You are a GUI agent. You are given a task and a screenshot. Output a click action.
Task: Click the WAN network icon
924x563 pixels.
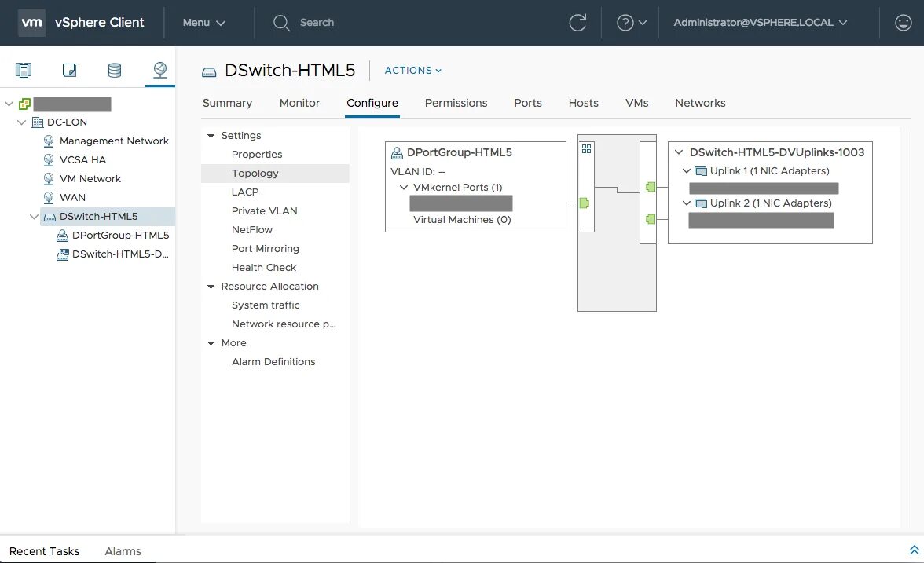49,198
